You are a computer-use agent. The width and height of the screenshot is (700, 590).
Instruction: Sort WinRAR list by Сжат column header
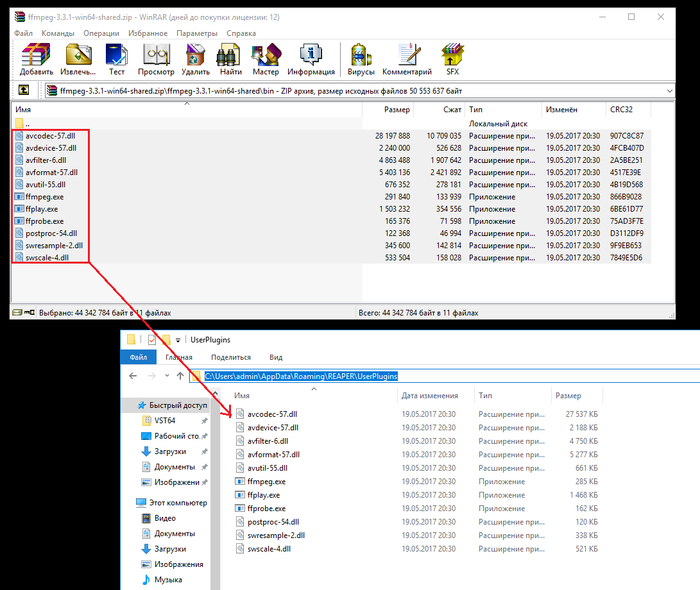coord(440,109)
